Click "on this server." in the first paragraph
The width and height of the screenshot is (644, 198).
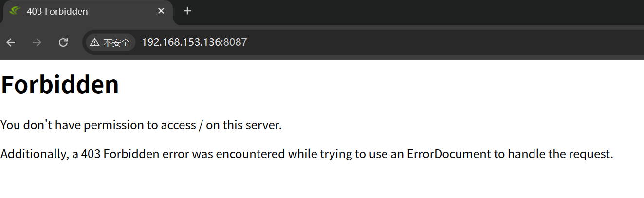click(x=244, y=125)
